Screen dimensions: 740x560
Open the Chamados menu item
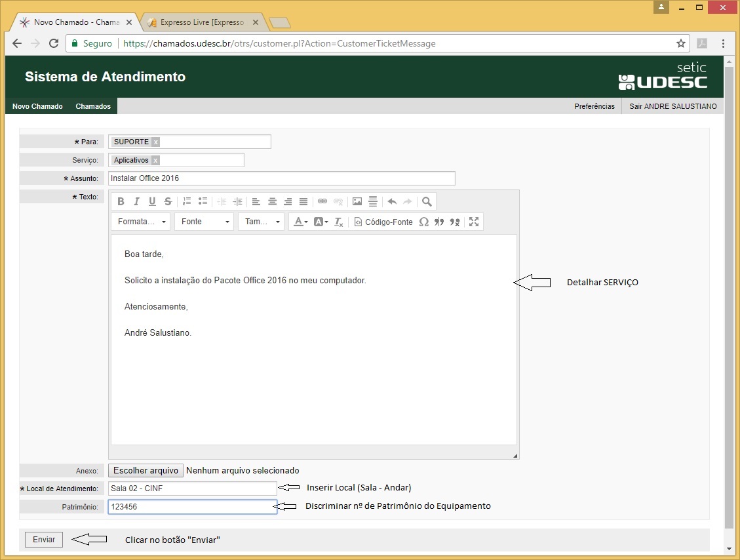(93, 106)
